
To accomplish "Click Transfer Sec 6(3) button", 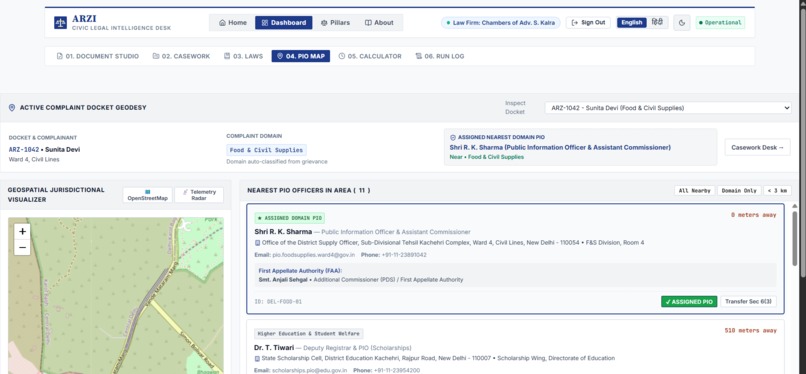I will (748, 302).
